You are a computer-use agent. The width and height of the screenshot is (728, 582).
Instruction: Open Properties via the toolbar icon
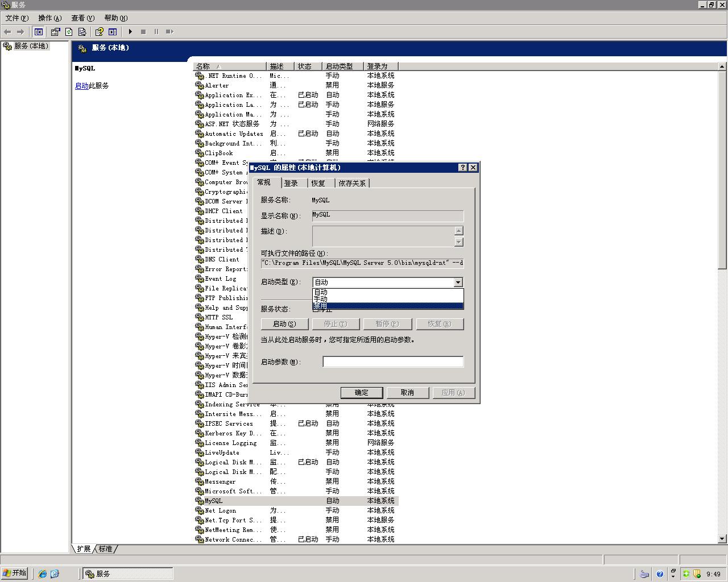point(55,32)
